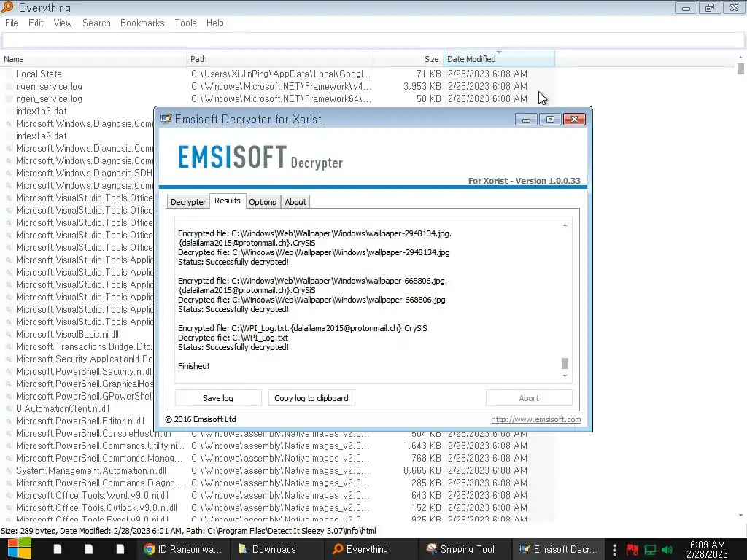Open the Search menu in Everything

[96, 23]
